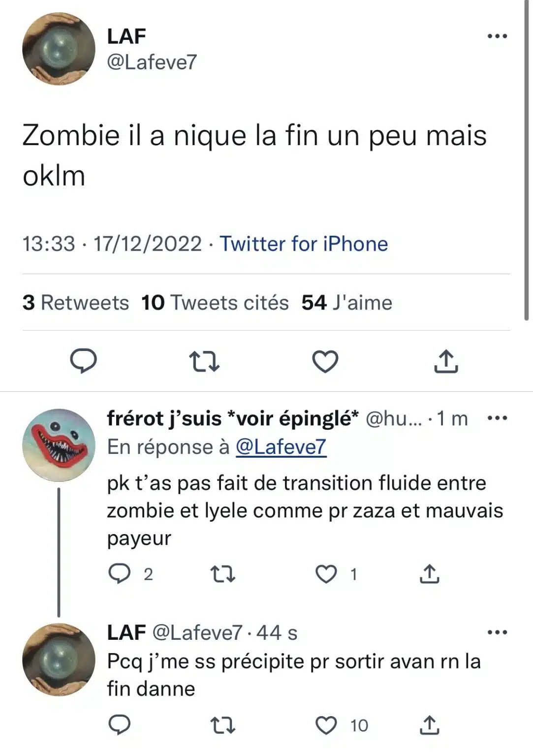Reply to LAF's 'Pcq j'me ss précipite' tweet
The image size is (533, 756).
pos(119,725)
